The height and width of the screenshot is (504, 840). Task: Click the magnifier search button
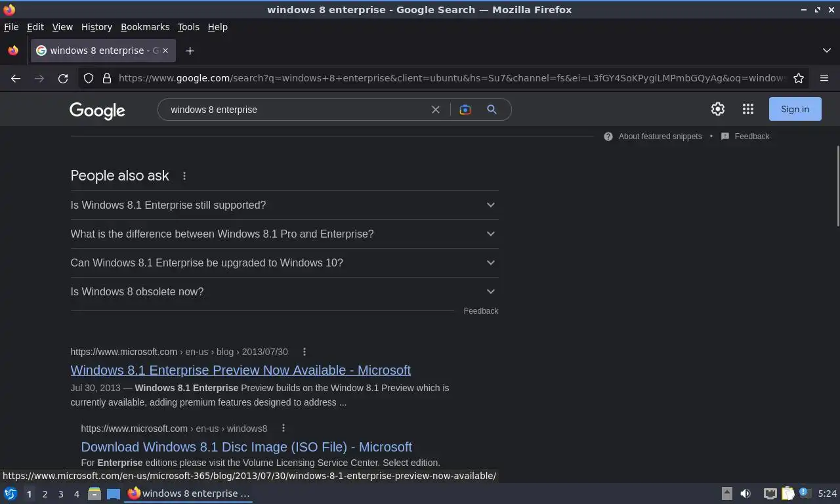[x=492, y=110]
